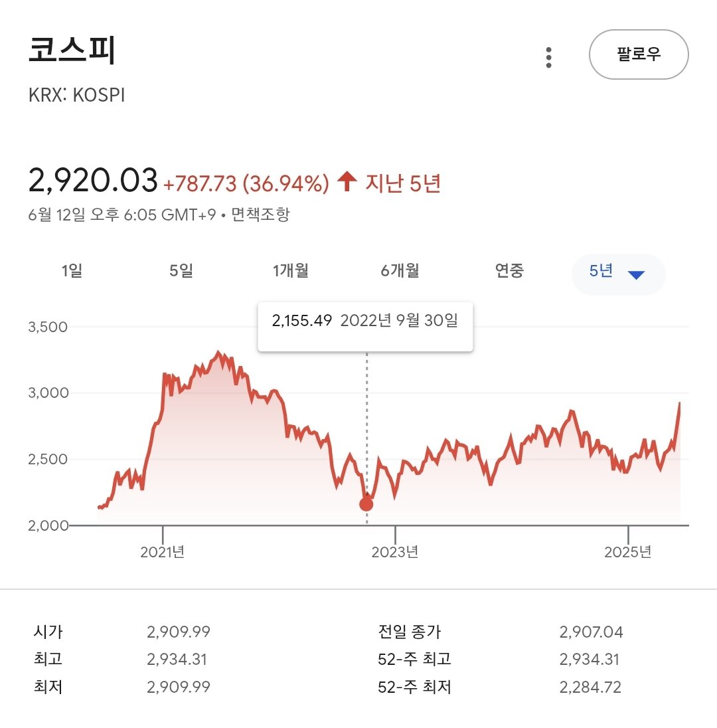Click the current price 2,920.03
This screenshot has height=728, width=717.
pyautogui.click(x=93, y=180)
